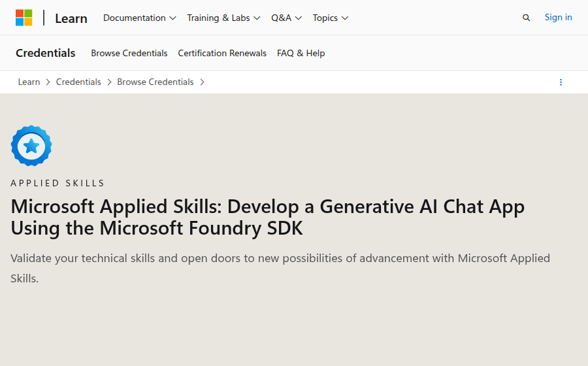The image size is (588, 366).
Task: Expand the Topics dropdown
Action: coord(331,18)
